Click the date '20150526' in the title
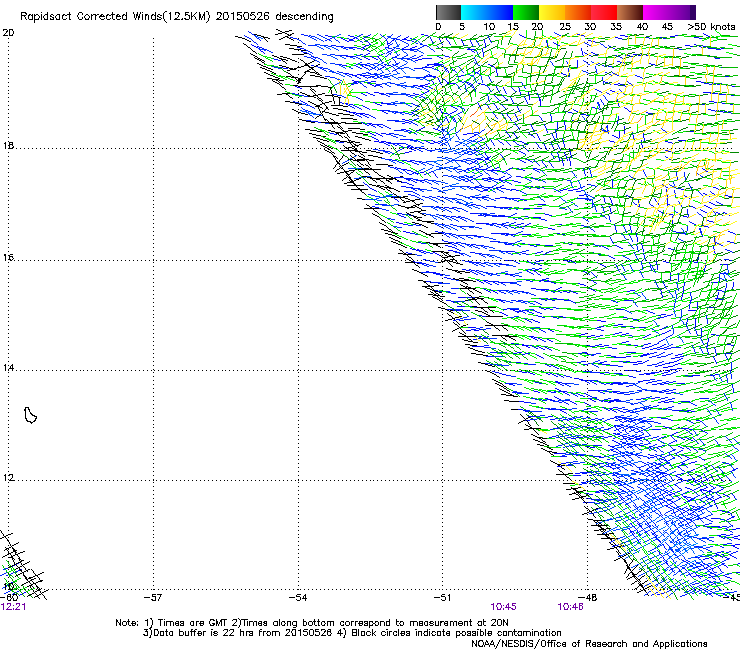This screenshot has width=740, height=650. click(243, 17)
